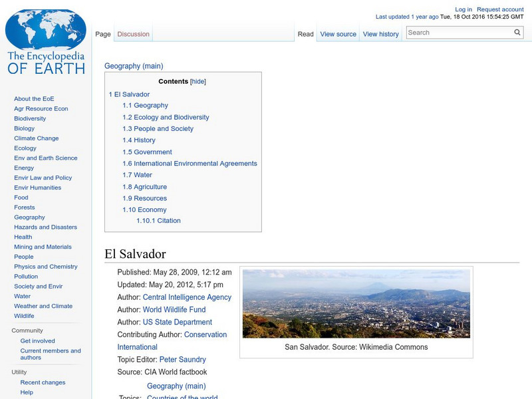Jump to contents entry 1 El Salvador
Image resolution: width=532 pixels, height=399 pixels.
[x=129, y=94]
